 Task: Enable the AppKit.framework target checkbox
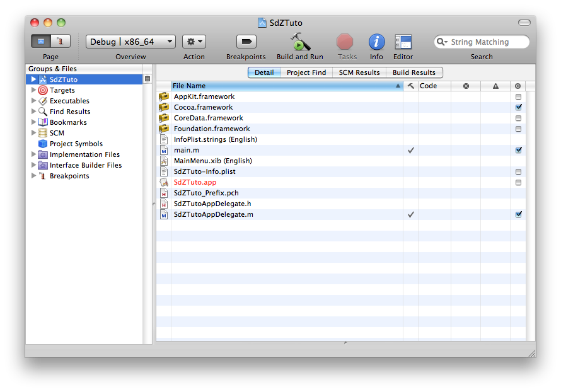(x=518, y=97)
